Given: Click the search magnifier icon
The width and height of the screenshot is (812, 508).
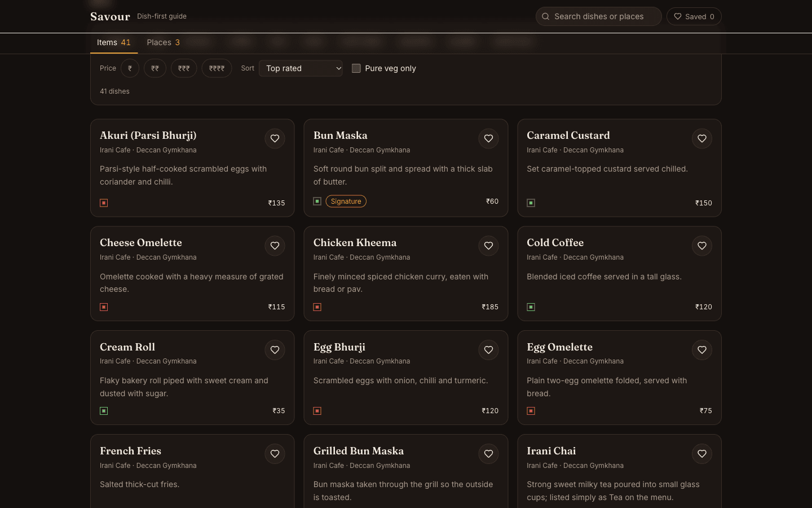Looking at the screenshot, I should [x=546, y=16].
